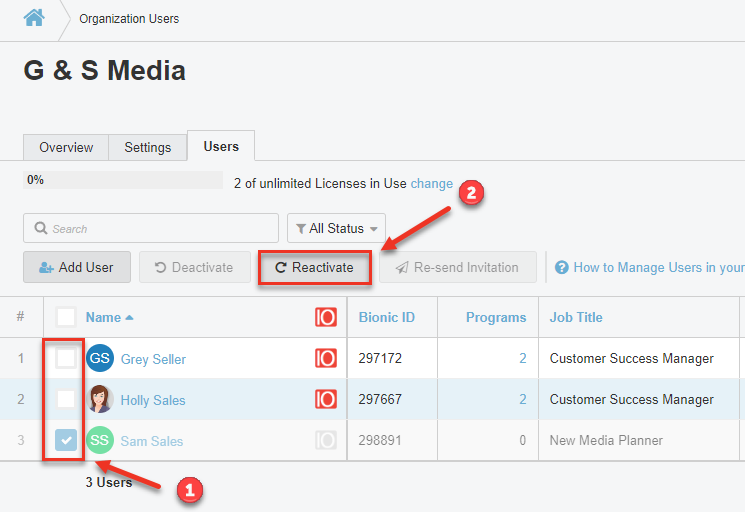
Task: Click the red IO icon in Grey Seller row
Action: click(x=326, y=359)
